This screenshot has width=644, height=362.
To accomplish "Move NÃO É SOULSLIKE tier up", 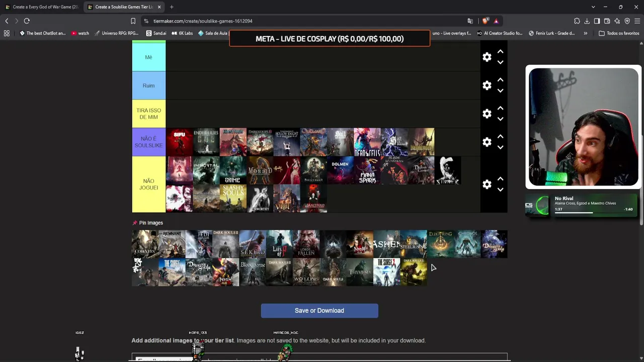I will click(500, 137).
